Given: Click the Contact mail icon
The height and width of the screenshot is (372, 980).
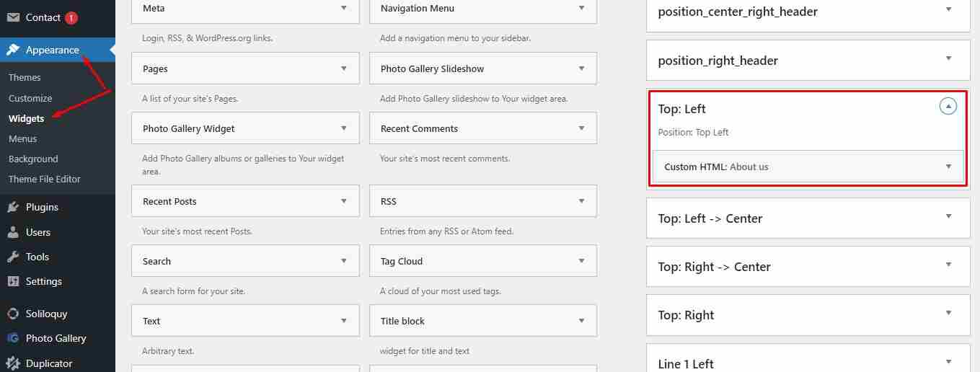Looking at the screenshot, I should point(13,17).
